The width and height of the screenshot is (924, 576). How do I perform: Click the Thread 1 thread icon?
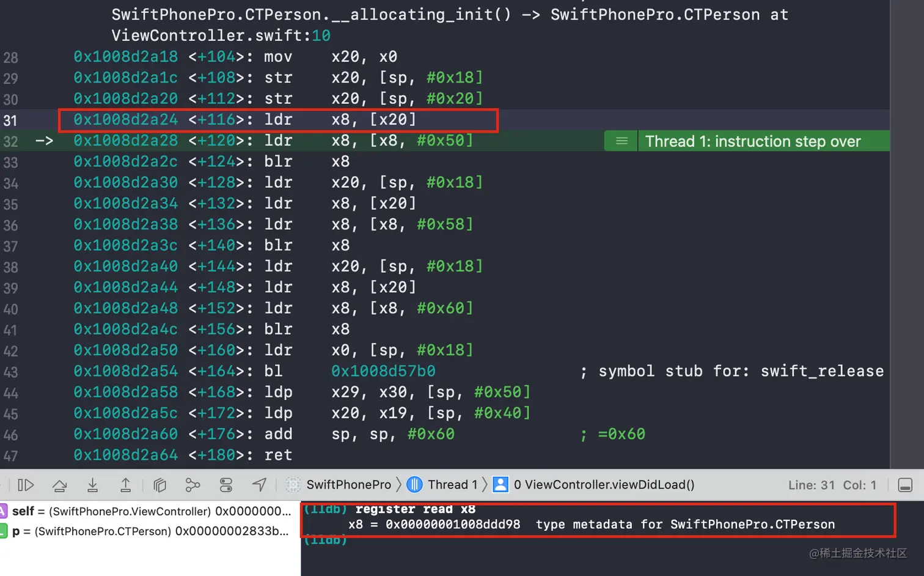point(414,485)
